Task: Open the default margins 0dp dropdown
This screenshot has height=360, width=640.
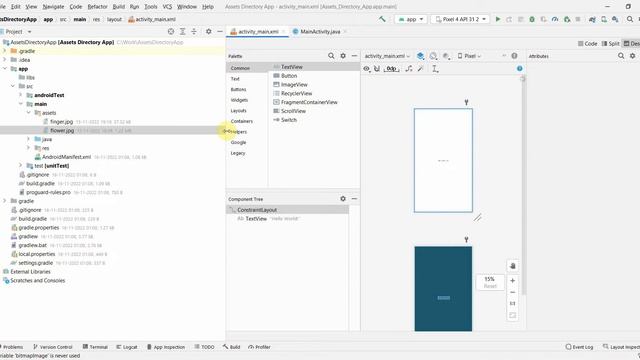Action: click(392, 69)
